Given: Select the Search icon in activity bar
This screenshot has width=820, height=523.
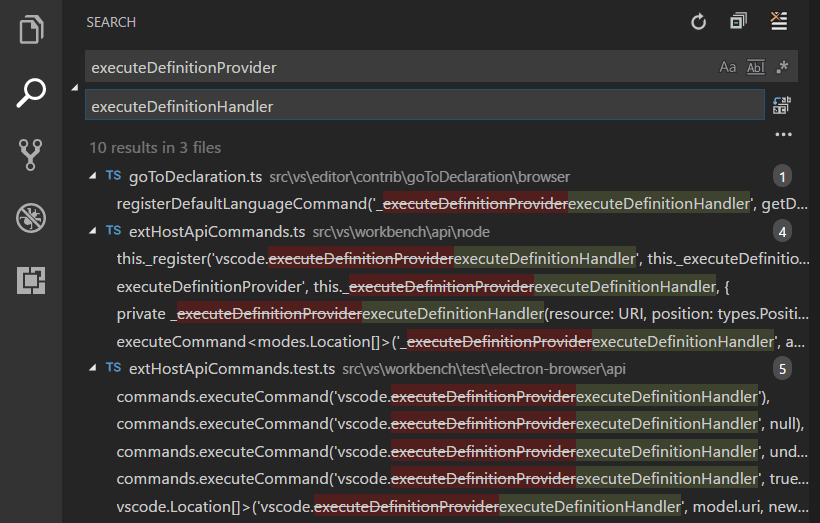Looking at the screenshot, I should click(x=31, y=93).
